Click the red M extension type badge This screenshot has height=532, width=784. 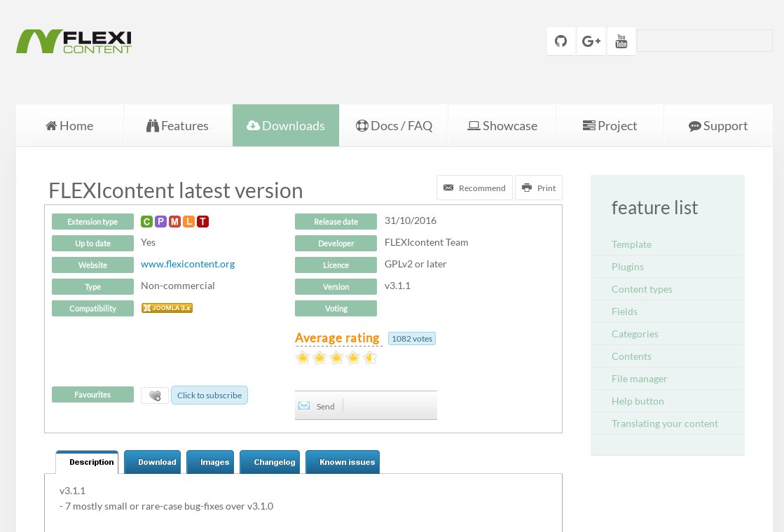point(174,221)
